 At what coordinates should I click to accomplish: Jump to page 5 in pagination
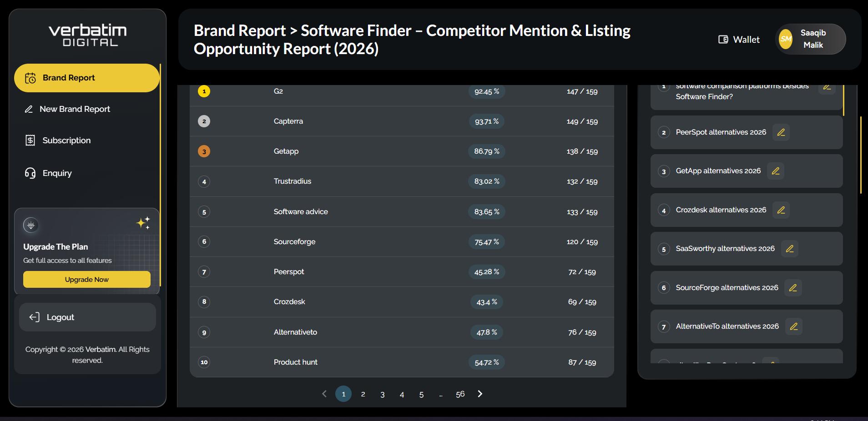coord(421,394)
